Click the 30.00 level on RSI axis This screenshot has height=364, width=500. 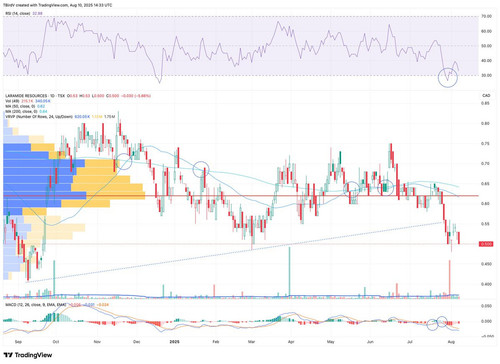[486, 75]
